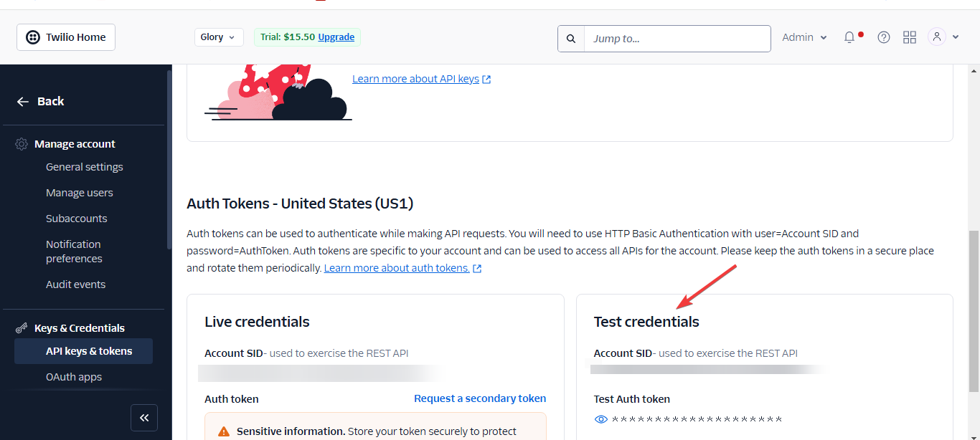
Task: Click the Live credentials heading
Action: [257, 322]
